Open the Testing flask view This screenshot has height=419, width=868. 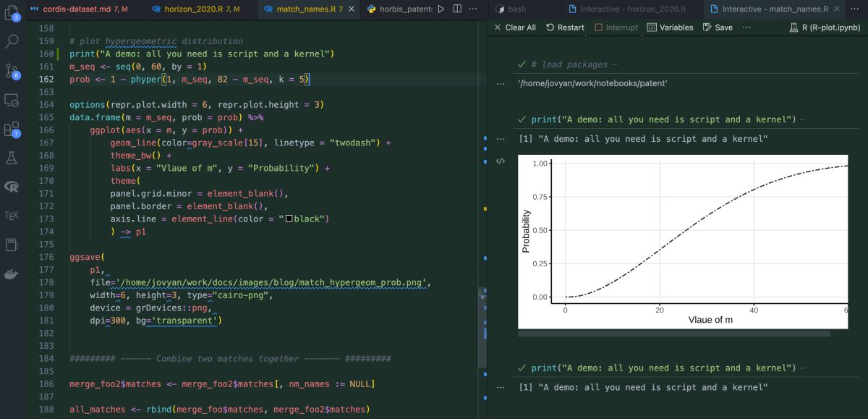tap(12, 157)
